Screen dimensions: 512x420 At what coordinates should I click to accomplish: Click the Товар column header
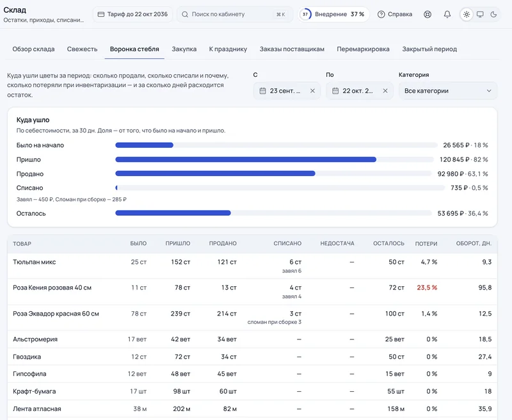pos(22,244)
